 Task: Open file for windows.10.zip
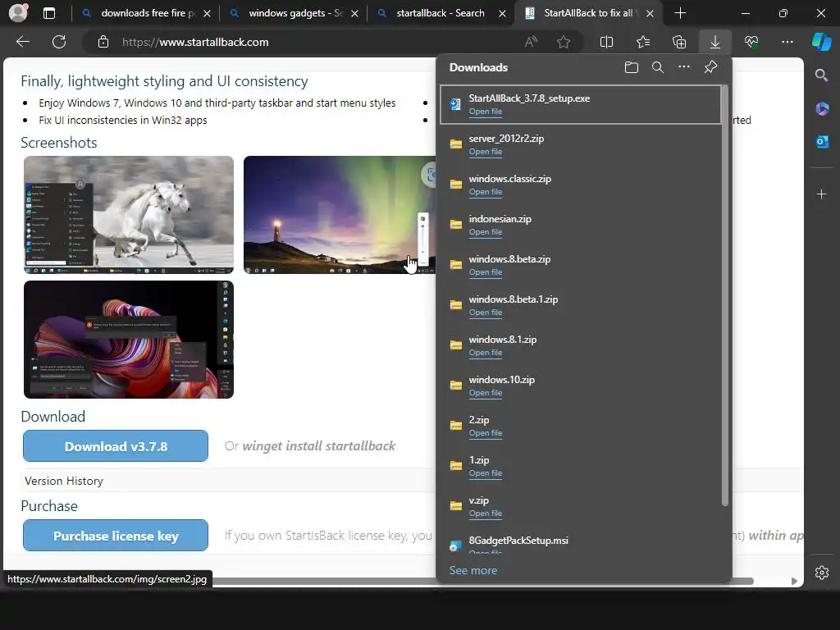coord(486,393)
